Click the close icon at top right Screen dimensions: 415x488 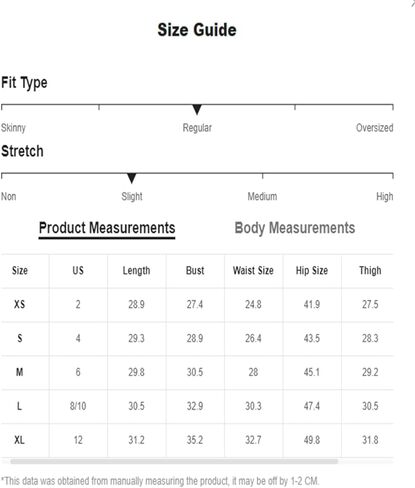click(413, 3)
